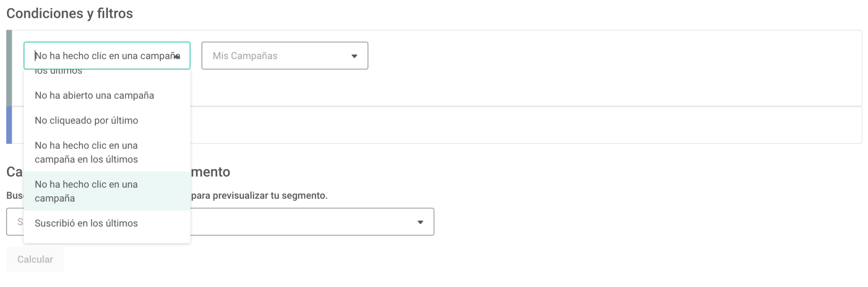Image resolution: width=868 pixels, height=287 pixels.
Task: Click the condition dropdown caret arrow
Action: 178,56
